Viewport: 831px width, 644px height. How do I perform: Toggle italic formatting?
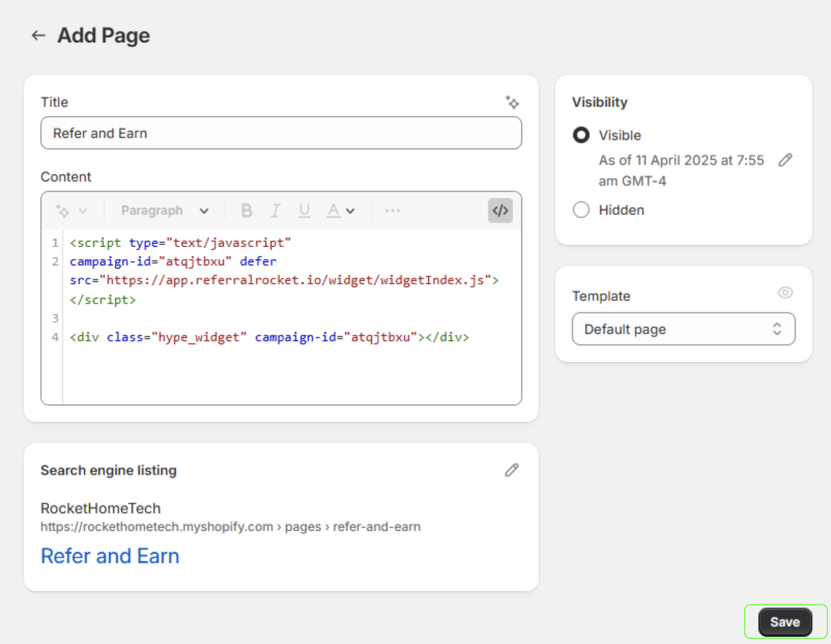coord(275,211)
